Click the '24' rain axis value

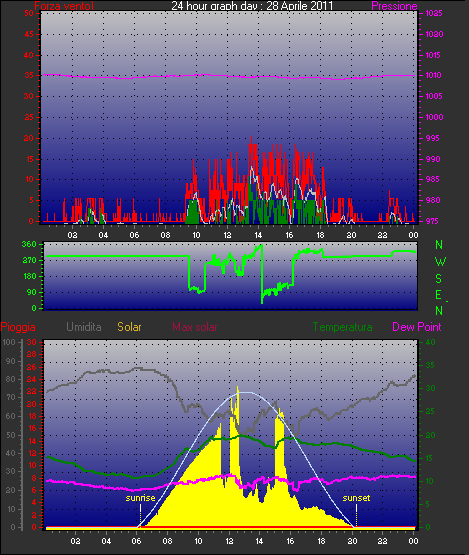[x=32, y=379]
